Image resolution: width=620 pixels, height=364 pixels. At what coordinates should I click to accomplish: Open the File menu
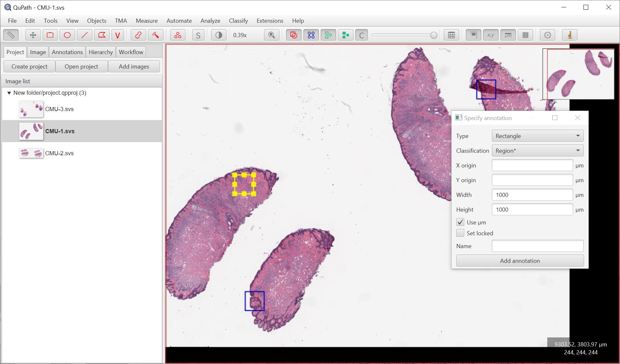tap(12, 20)
